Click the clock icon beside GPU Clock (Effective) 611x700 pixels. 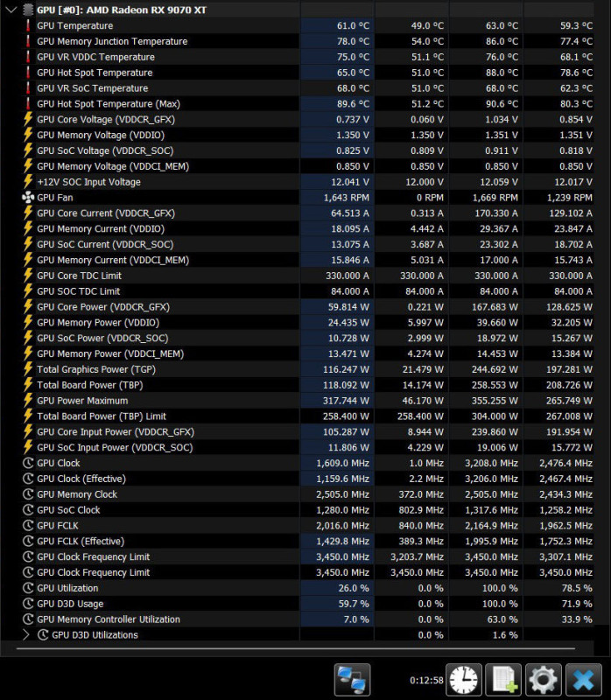28,479
